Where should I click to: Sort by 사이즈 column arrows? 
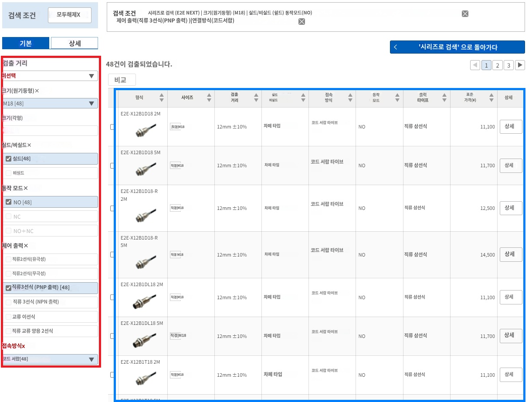point(209,98)
